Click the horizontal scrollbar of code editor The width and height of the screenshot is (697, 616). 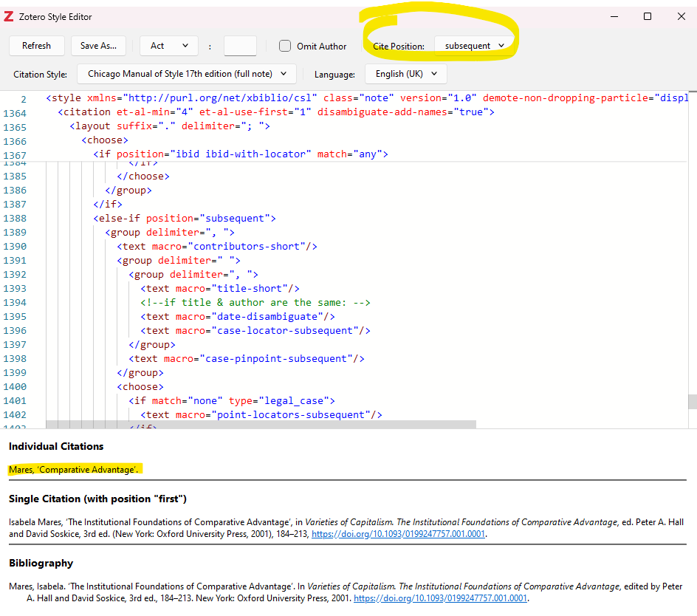pos(261,424)
